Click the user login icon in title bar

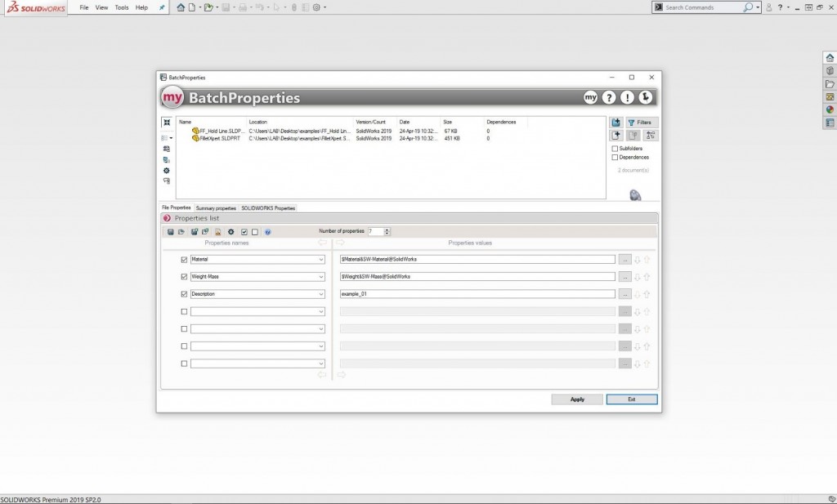(768, 7)
